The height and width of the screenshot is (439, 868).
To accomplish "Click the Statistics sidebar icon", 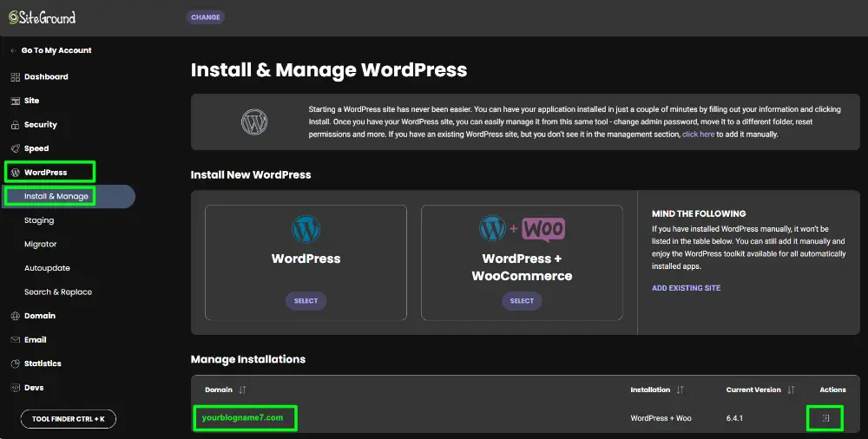I will tap(15, 364).
